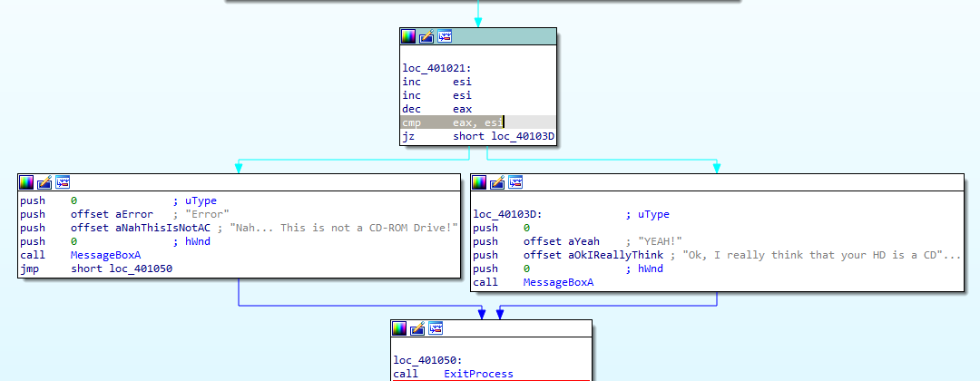This screenshot has width=980, height=381.
Task: Select the 'dec eax' instruction
Action: [x=436, y=109]
